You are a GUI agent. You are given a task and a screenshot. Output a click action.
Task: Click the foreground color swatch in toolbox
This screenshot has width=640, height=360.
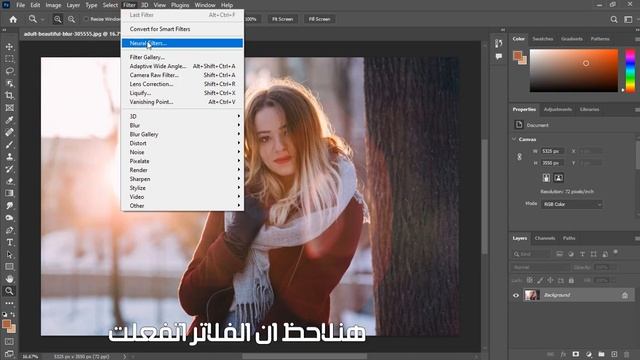coord(7,324)
